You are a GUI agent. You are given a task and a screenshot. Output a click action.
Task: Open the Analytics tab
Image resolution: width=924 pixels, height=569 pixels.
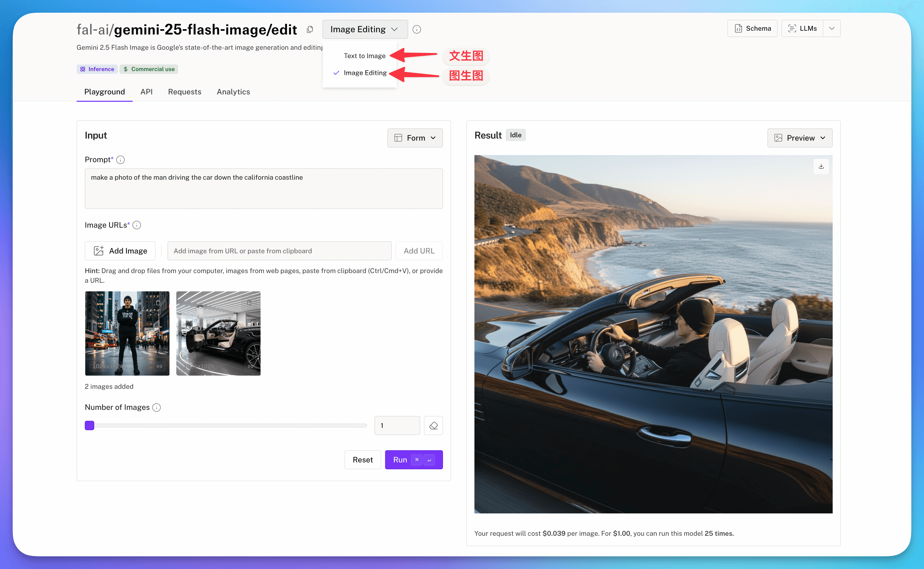pyautogui.click(x=233, y=91)
